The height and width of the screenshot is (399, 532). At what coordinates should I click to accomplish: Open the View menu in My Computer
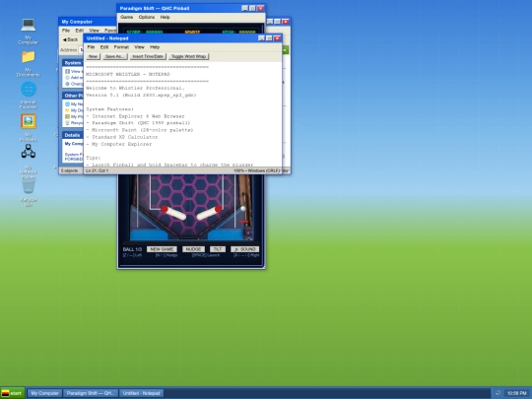click(x=94, y=31)
